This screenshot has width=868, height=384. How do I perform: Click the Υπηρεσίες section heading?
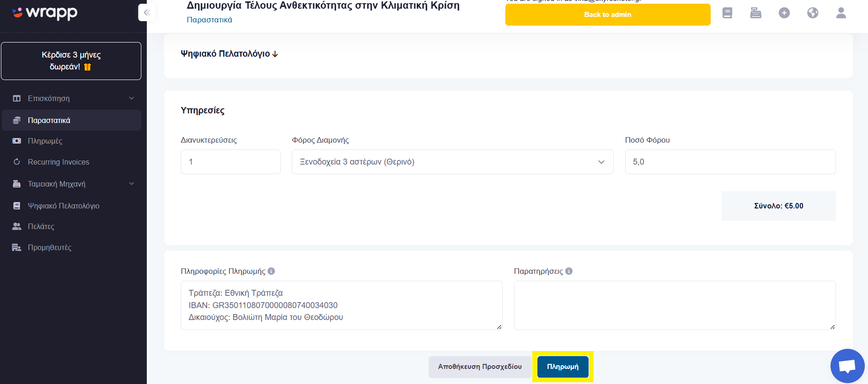coord(203,110)
